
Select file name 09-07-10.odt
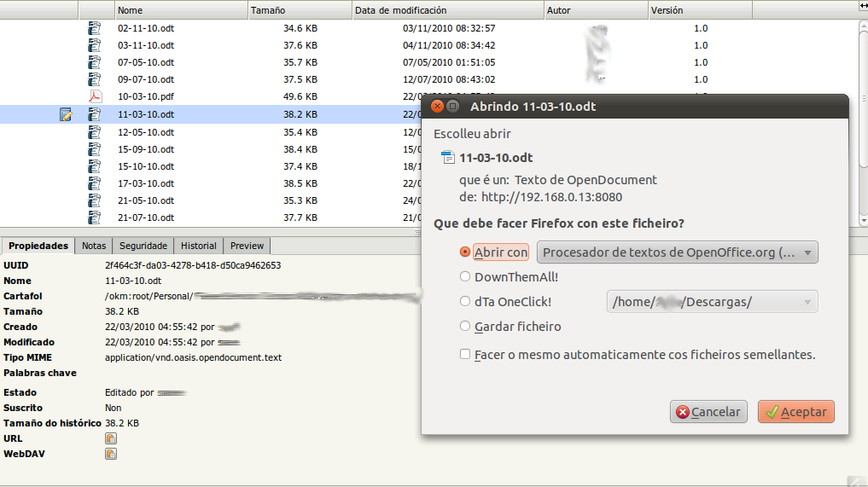(x=146, y=79)
